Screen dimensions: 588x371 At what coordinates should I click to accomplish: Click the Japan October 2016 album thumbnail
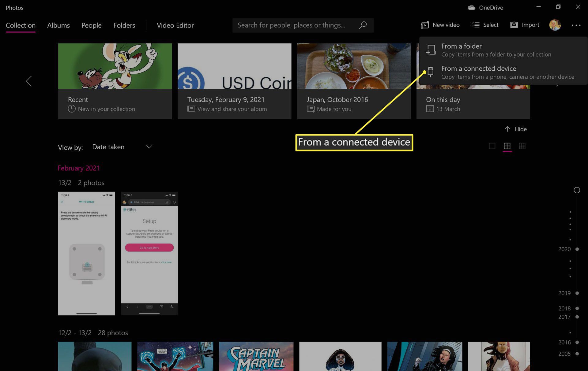(x=354, y=80)
